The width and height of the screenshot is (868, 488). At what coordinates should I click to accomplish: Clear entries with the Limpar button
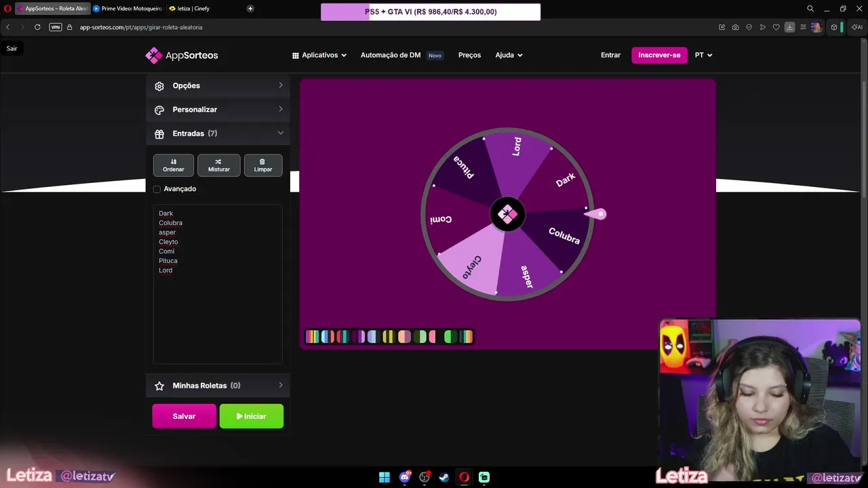pos(263,165)
